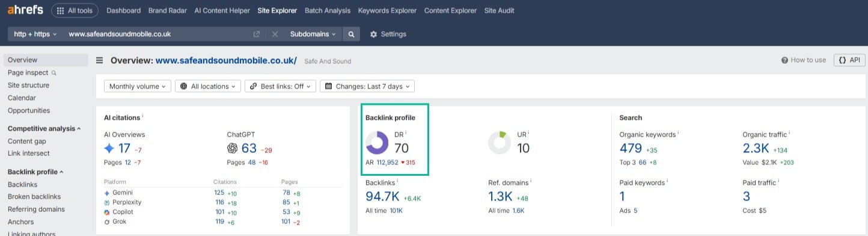Open Brand Radar

tap(168, 10)
